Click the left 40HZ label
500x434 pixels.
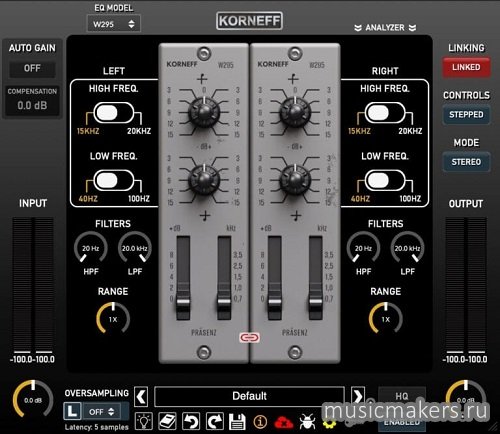pos(88,199)
